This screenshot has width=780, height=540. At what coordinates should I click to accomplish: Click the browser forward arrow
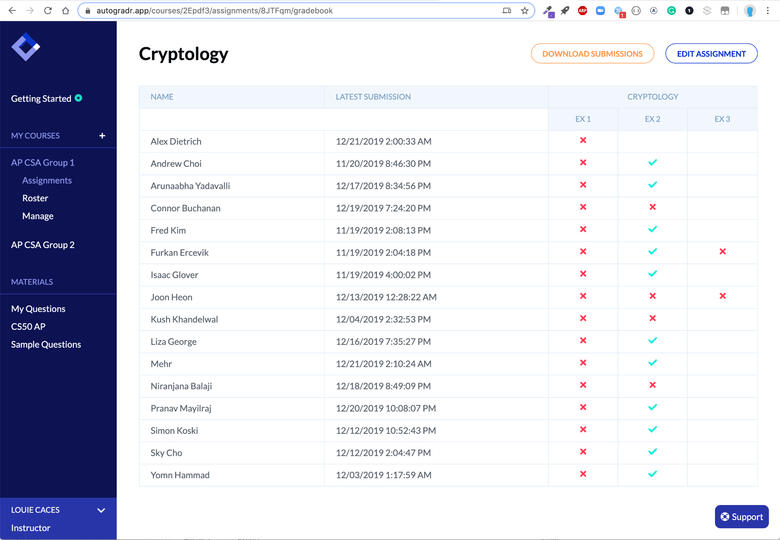coord(30,10)
